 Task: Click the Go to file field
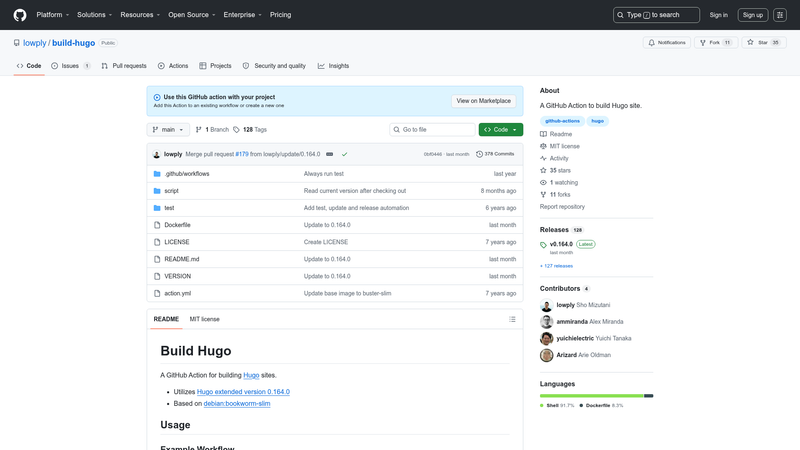[x=432, y=130]
